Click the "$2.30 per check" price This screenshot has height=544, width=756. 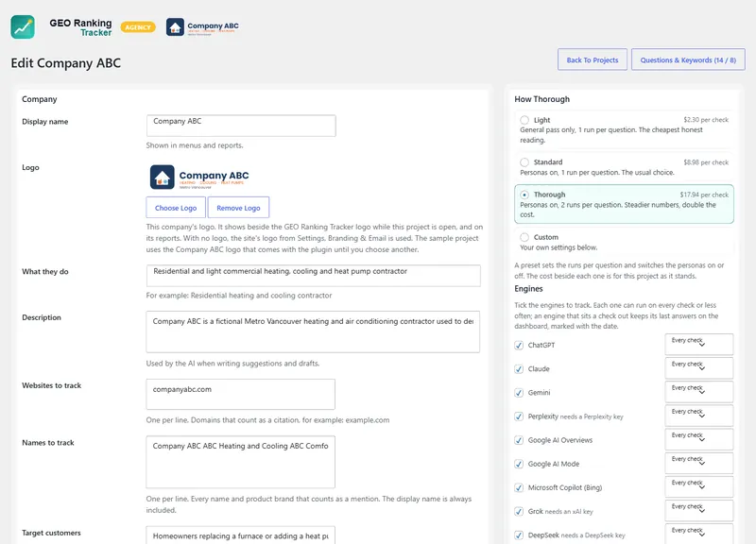(x=706, y=120)
